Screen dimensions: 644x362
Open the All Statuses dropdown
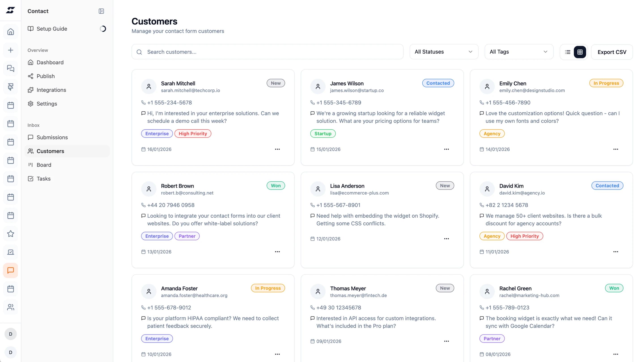coord(443,52)
